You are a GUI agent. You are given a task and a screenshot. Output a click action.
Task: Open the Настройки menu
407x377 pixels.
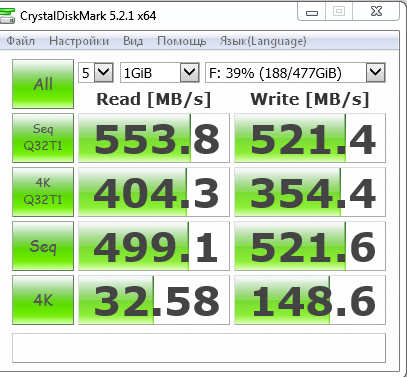pyautogui.click(x=79, y=41)
